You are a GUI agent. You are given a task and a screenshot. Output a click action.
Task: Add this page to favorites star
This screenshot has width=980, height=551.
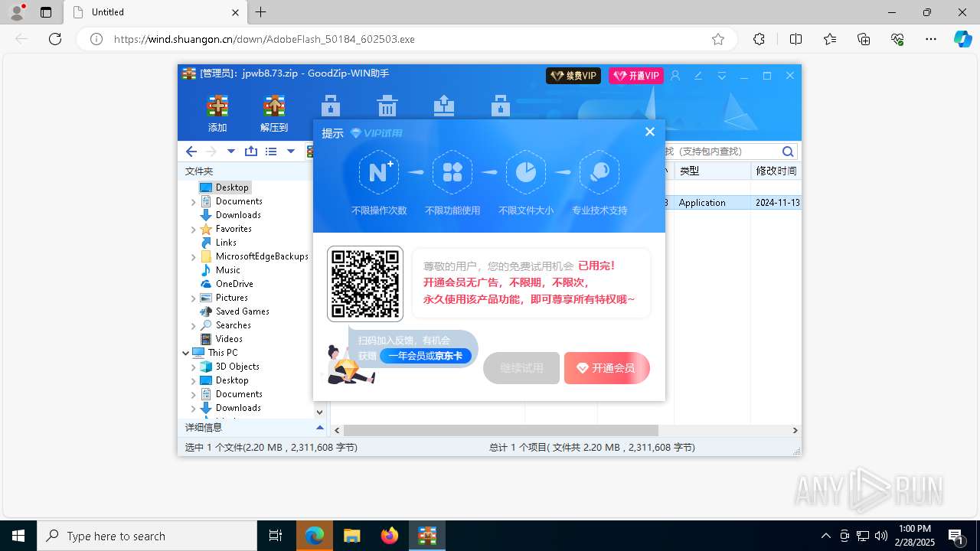(x=718, y=39)
